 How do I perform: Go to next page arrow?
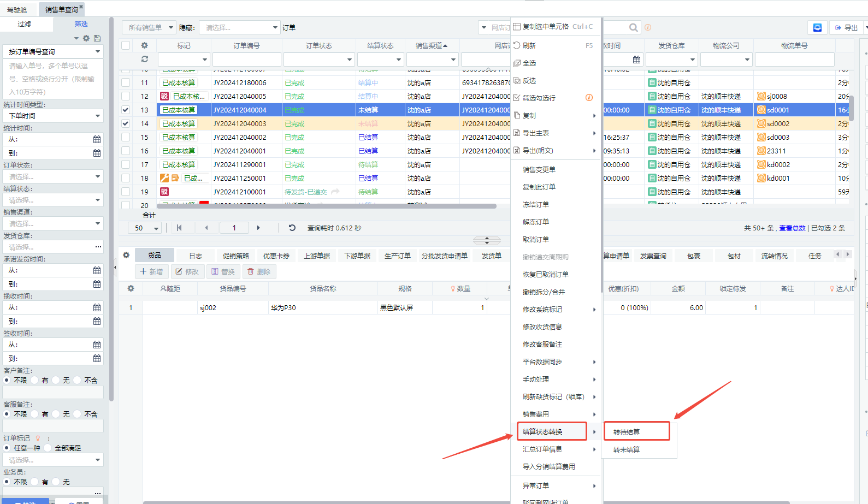coord(258,228)
